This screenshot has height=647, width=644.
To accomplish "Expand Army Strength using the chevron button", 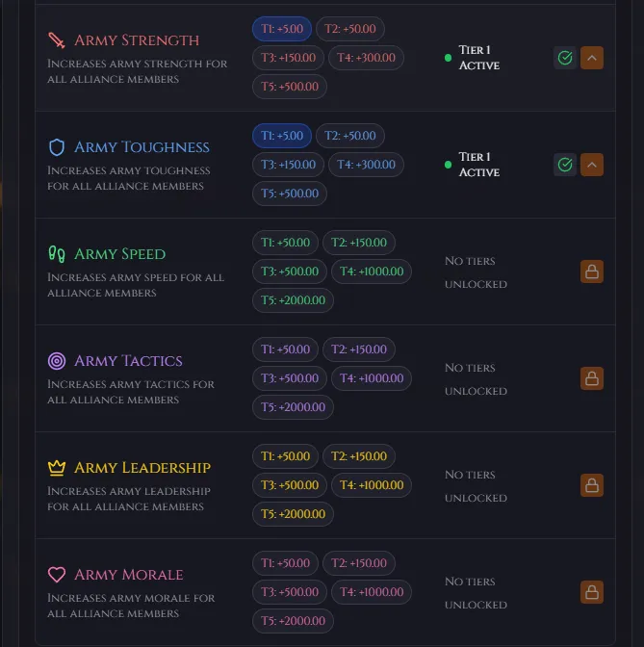I will coord(592,58).
